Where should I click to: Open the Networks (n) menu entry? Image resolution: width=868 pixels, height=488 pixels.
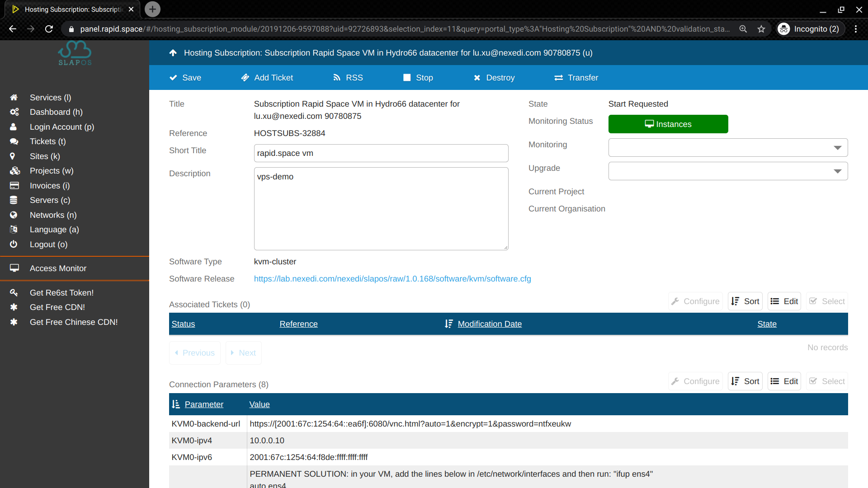point(53,215)
